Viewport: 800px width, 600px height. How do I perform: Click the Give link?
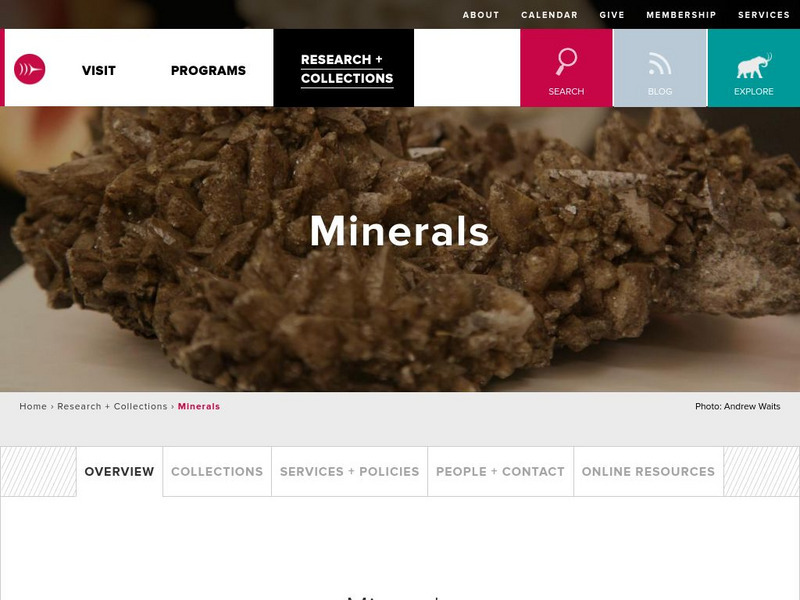612,15
